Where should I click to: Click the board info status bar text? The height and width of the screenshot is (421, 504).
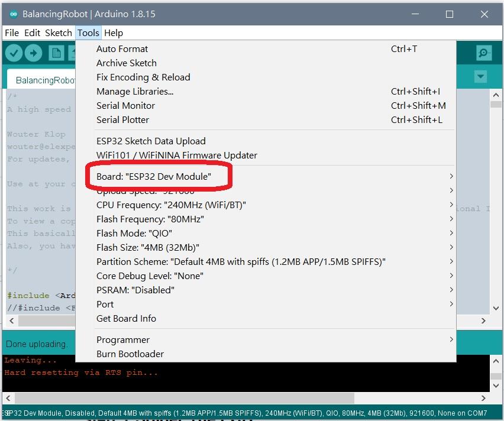click(245, 413)
